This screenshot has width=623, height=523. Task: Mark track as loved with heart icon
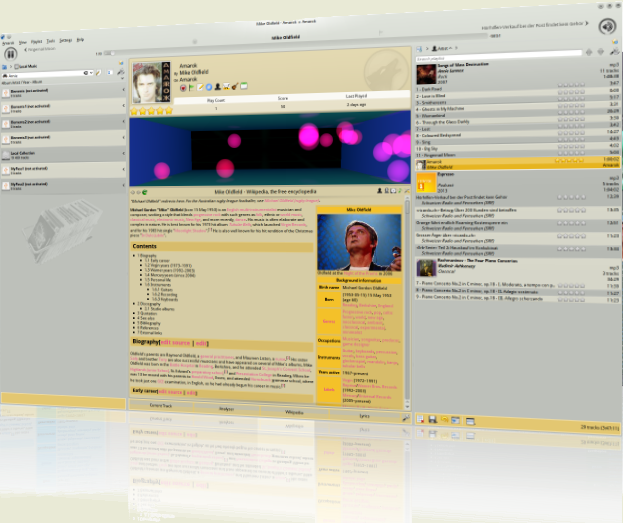pyautogui.click(x=183, y=88)
